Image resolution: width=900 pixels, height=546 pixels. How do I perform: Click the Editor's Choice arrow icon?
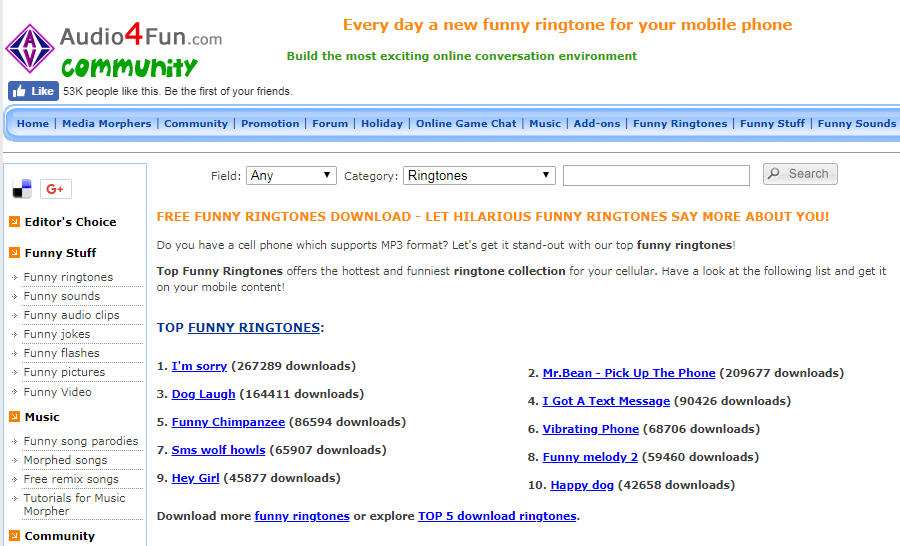[14, 222]
